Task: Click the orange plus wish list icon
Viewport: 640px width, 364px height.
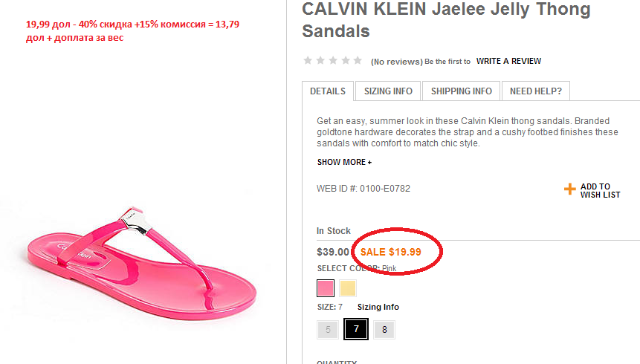Action: point(570,189)
